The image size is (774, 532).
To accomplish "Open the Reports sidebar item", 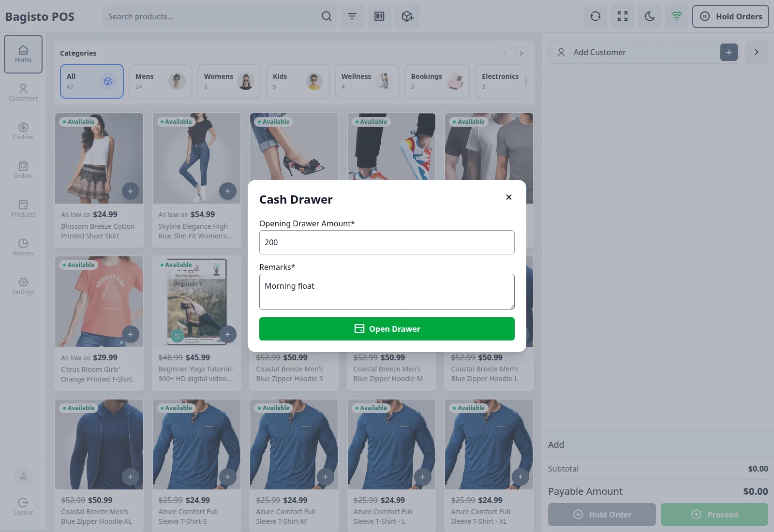I will [23, 247].
